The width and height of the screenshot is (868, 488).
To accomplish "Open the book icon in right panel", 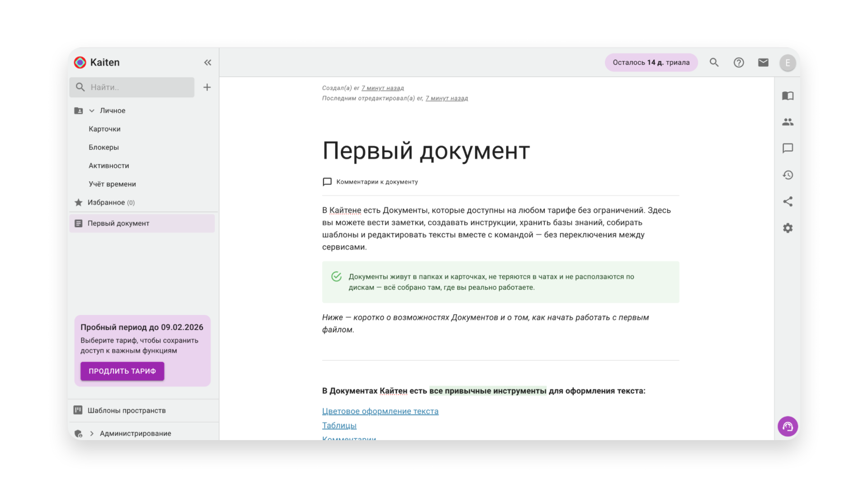I will coord(788,96).
